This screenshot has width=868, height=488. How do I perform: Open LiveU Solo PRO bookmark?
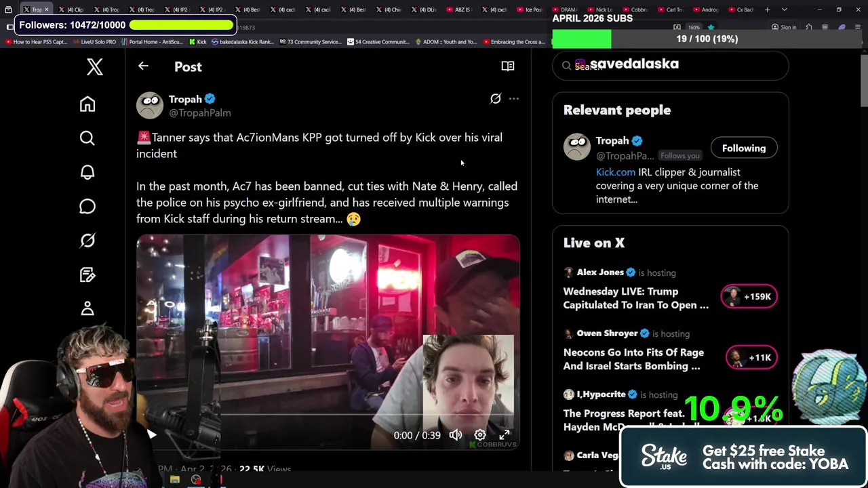94,42
